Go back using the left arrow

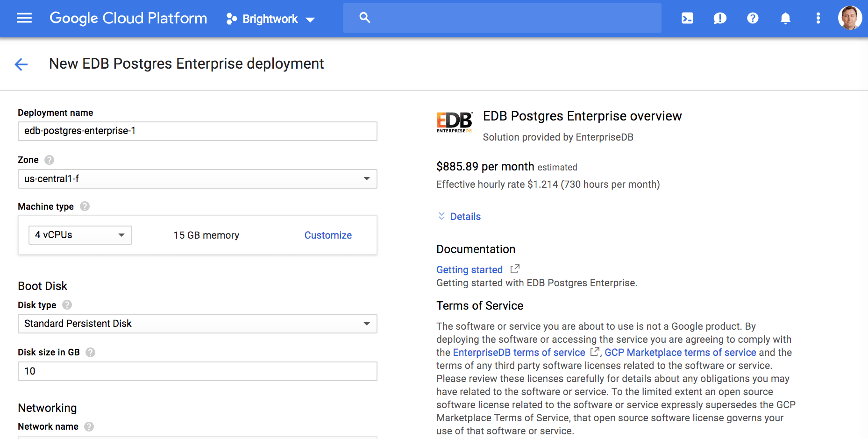click(21, 64)
